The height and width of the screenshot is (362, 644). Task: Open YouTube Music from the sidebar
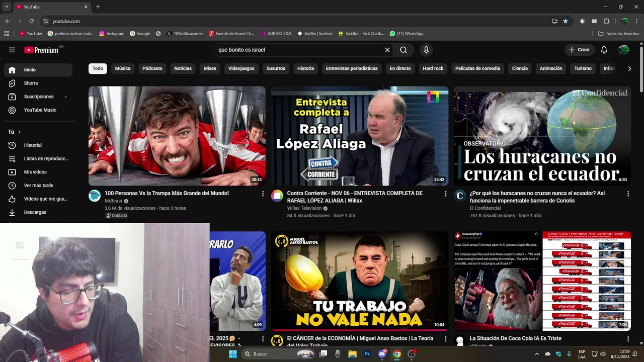tap(38, 110)
